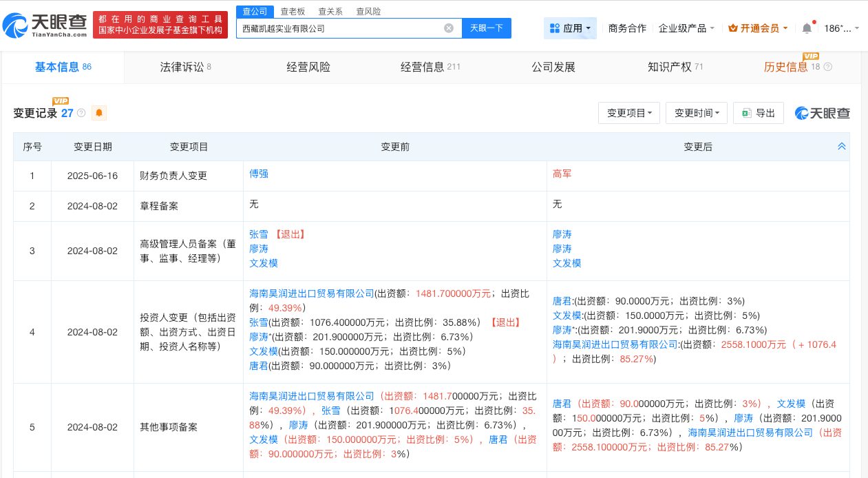
Task: Open the 变更时间 filter dropdown
Action: click(x=696, y=113)
